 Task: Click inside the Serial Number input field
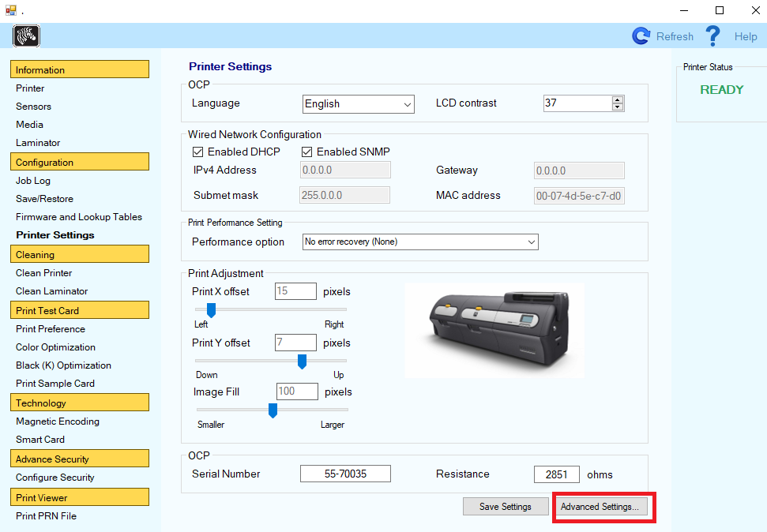pos(345,473)
